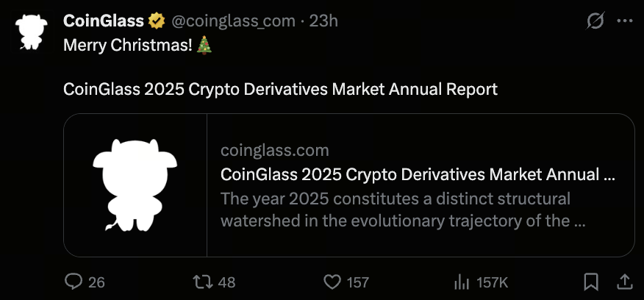Click the CoinGlass display name
This screenshot has width=644, height=300.
(104, 21)
